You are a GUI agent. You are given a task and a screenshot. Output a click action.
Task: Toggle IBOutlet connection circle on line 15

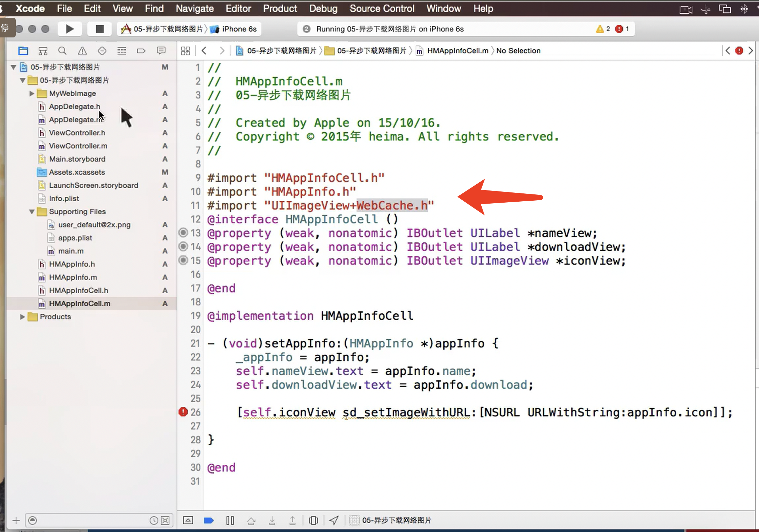click(183, 260)
